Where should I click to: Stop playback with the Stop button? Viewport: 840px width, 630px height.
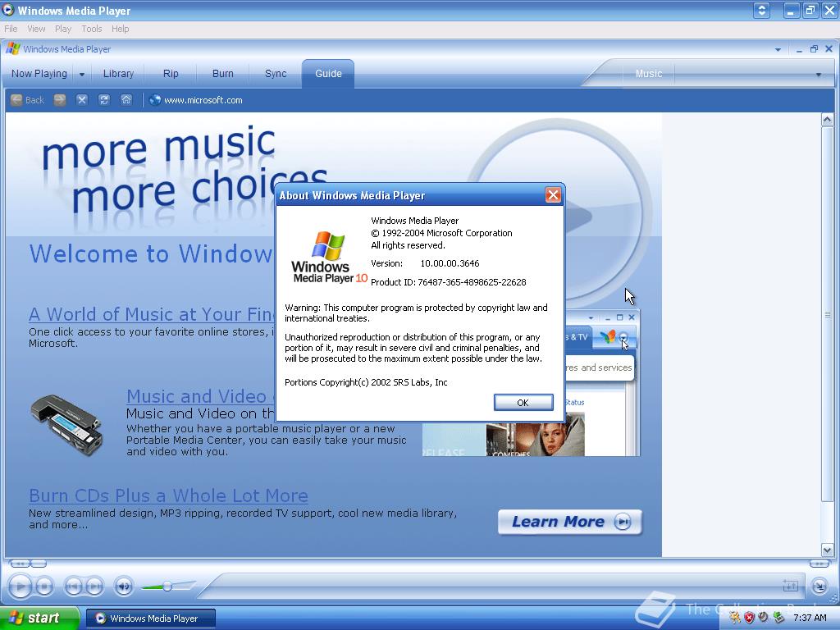tap(44, 587)
